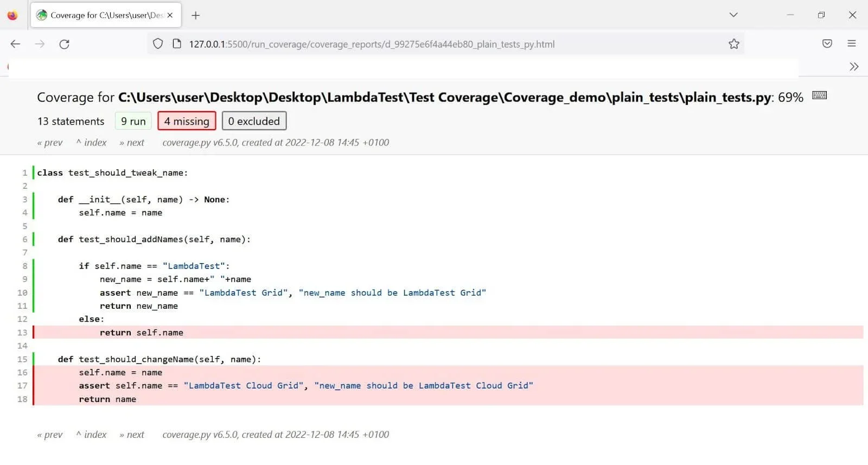
Task: Click the bottom '^ index' link
Action: click(91, 435)
